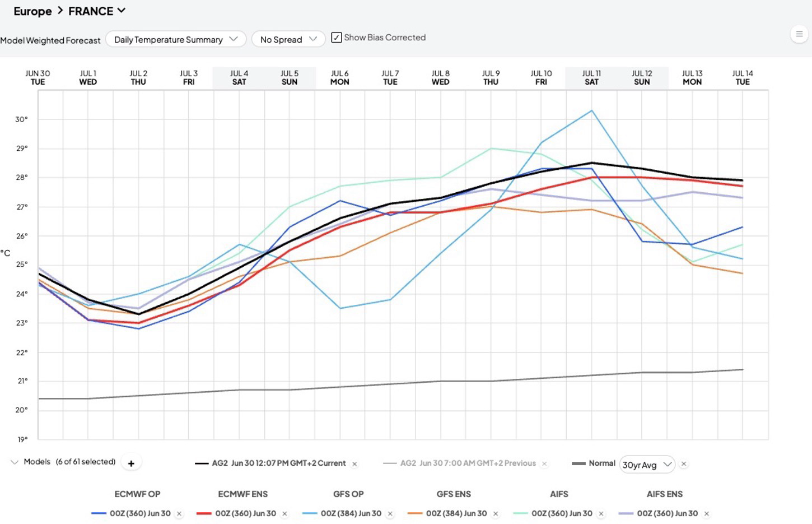The width and height of the screenshot is (812, 524).
Task: Open the Daily Temperature Summary dropdown
Action: [176, 39]
